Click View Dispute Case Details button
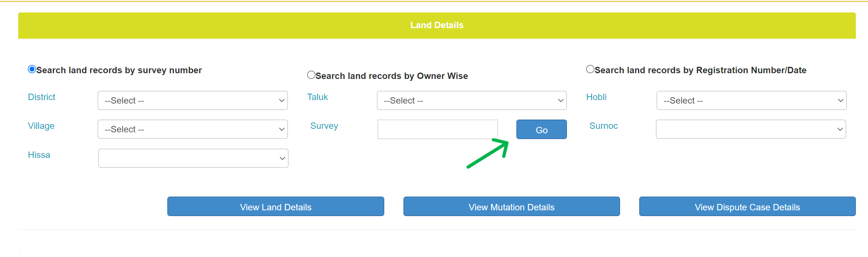The height and width of the screenshot is (257, 868). click(x=747, y=206)
